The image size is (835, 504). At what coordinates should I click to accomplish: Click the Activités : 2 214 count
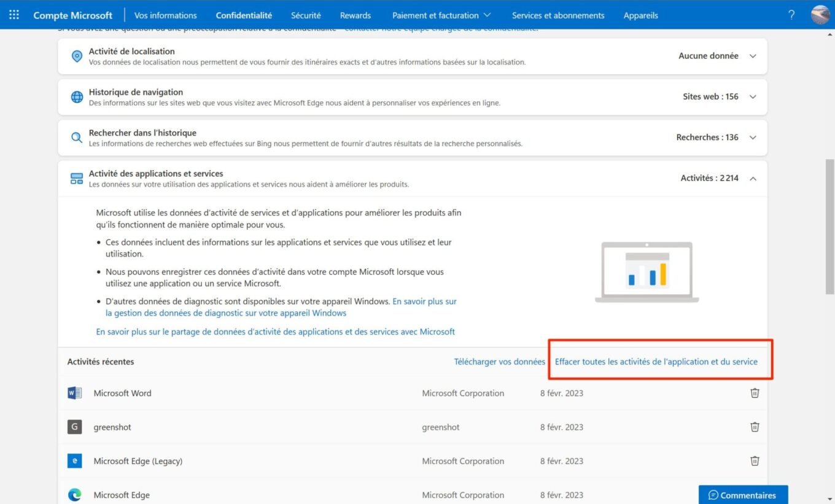710,178
